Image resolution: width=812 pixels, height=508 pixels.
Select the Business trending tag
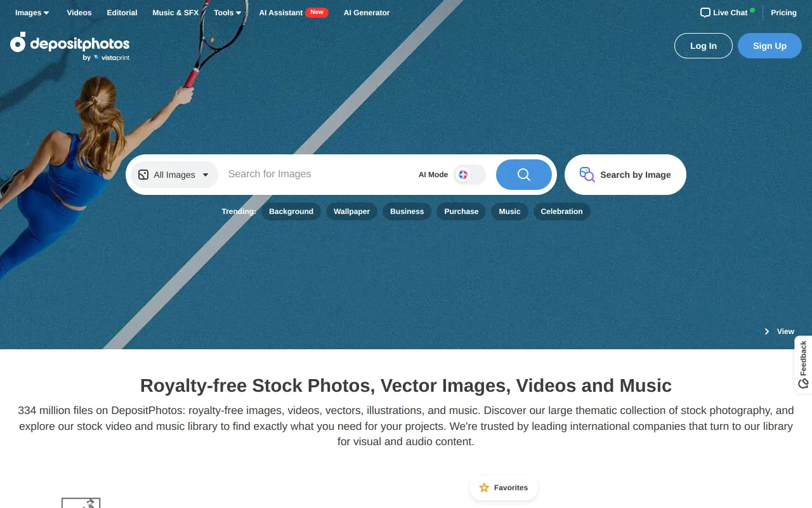pyautogui.click(x=407, y=211)
